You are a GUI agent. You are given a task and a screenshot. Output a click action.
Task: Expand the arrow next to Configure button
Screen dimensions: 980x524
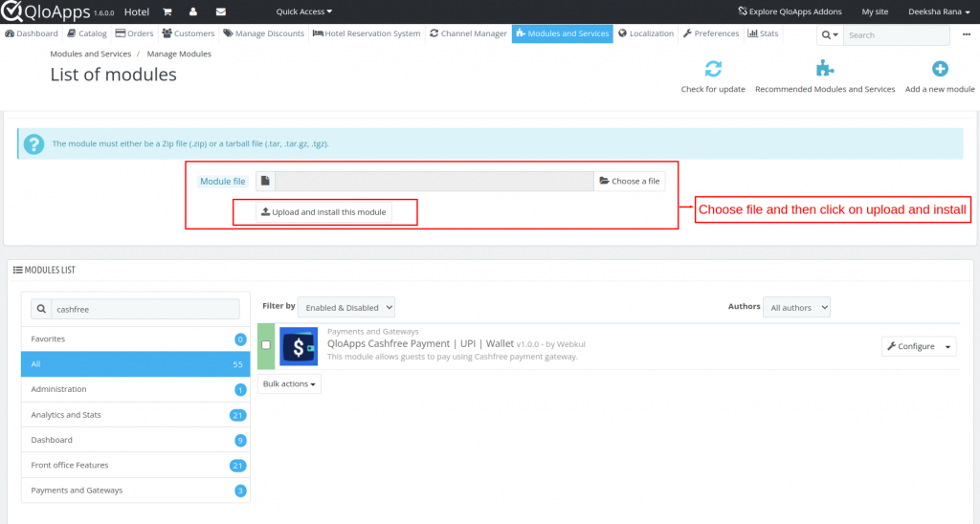click(948, 347)
